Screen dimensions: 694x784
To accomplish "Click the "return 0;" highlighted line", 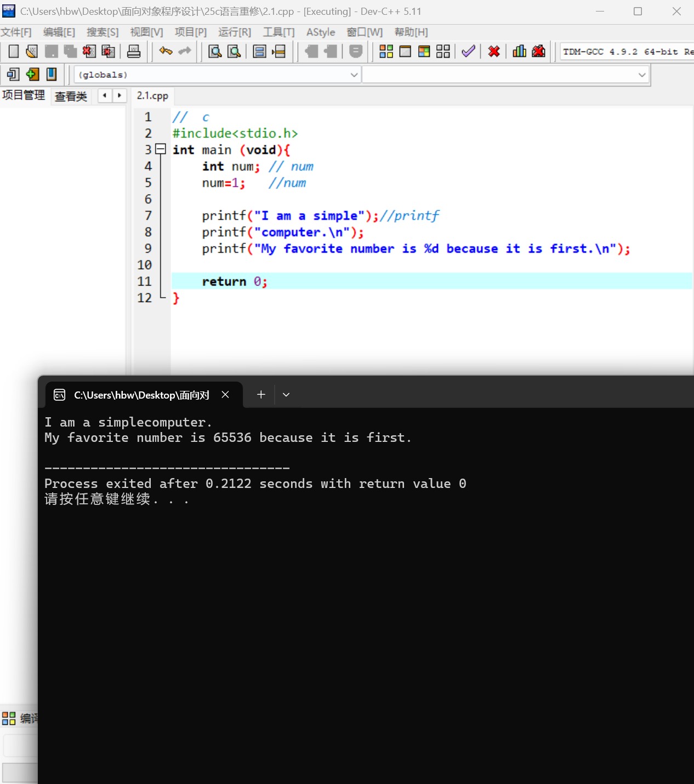I will click(x=431, y=281).
